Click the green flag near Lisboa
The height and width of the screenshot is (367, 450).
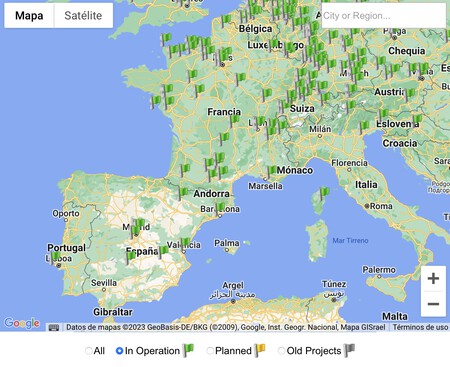click(x=55, y=258)
